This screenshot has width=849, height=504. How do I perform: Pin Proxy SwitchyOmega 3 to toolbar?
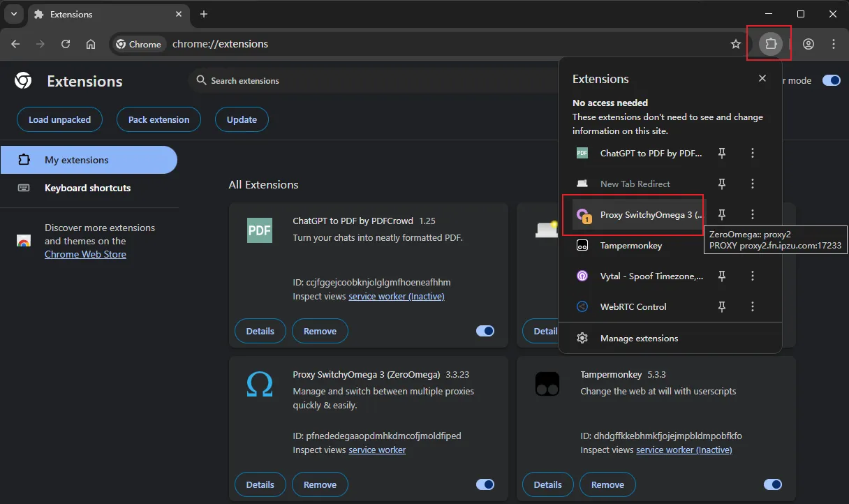point(722,214)
